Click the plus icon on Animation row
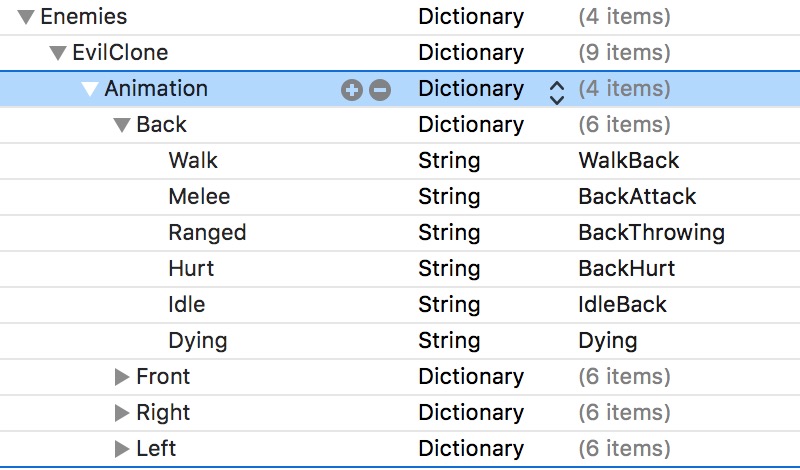 [x=351, y=90]
